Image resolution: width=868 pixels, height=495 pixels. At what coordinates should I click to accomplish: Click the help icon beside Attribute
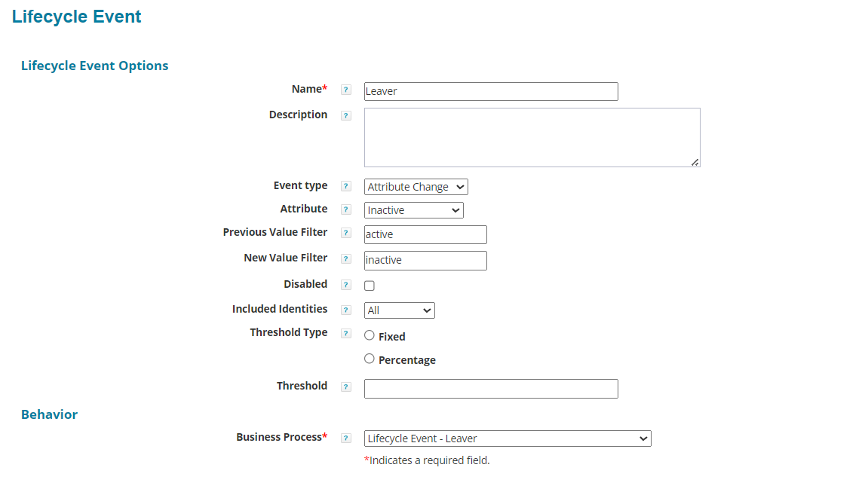click(346, 209)
